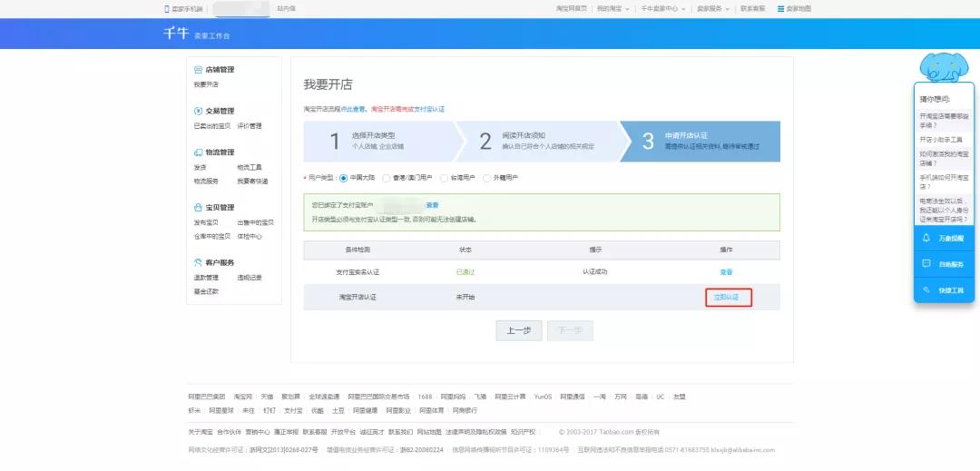Click footer link 阿里云计算

[x=510, y=397]
